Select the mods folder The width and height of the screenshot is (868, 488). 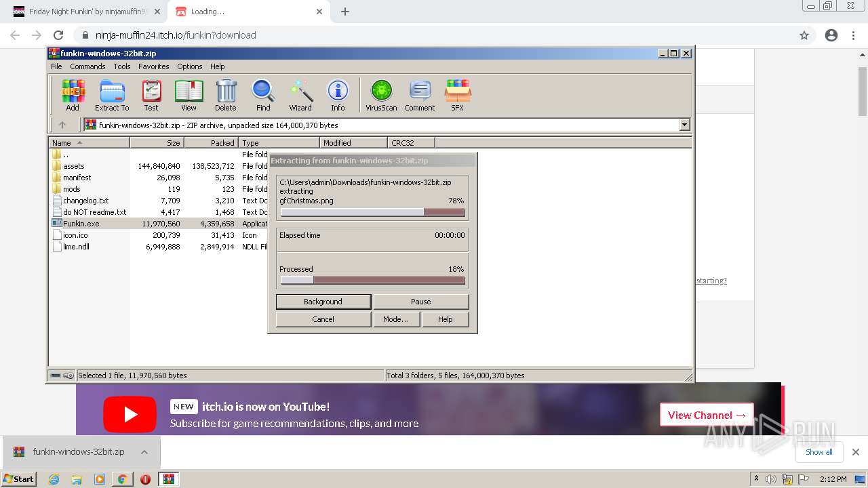[72, 189]
